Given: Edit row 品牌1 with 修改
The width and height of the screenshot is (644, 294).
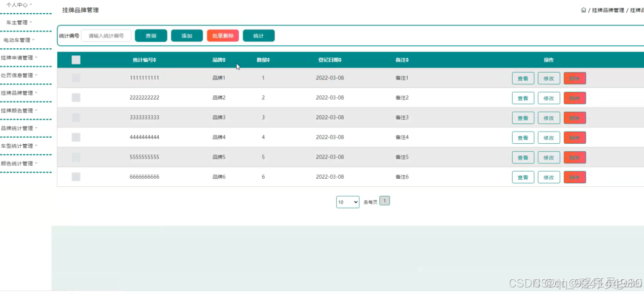Looking at the screenshot, I should pyautogui.click(x=549, y=78).
